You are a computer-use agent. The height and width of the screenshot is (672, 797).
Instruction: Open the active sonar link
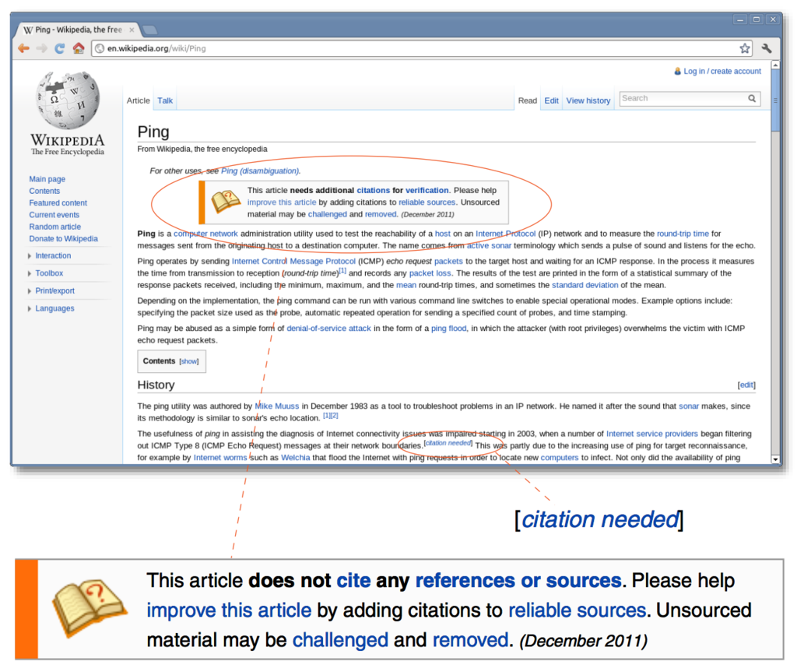pos(489,245)
